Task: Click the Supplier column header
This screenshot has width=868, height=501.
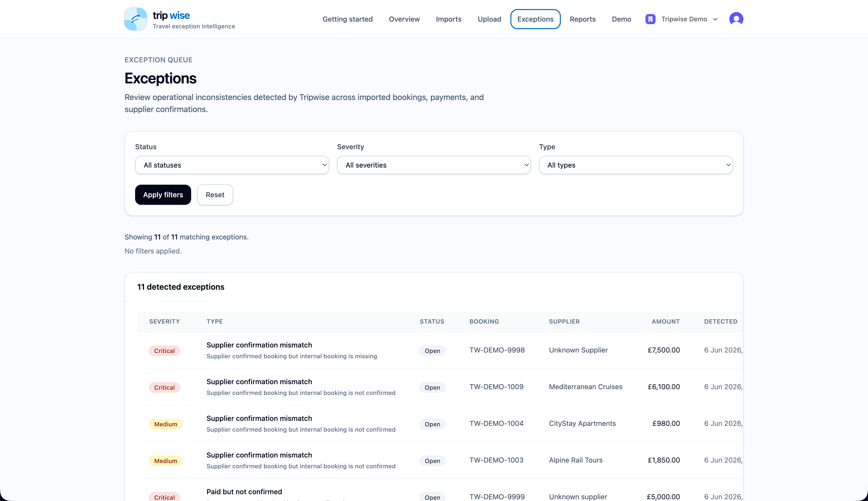Action: (x=564, y=321)
